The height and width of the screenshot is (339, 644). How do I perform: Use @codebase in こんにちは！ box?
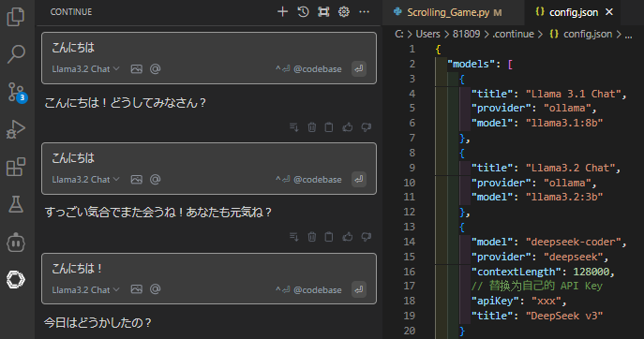pos(308,289)
